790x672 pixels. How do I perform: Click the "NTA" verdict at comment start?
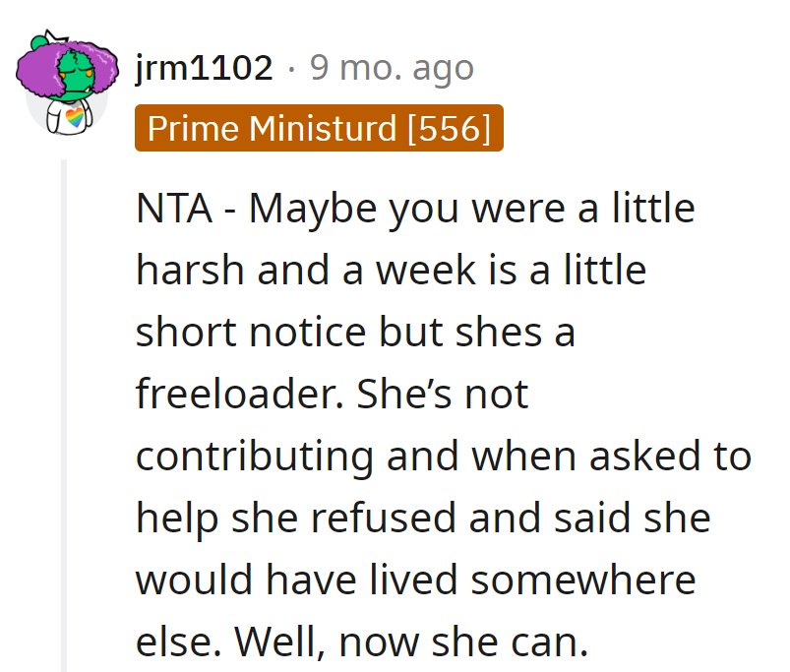tap(172, 210)
